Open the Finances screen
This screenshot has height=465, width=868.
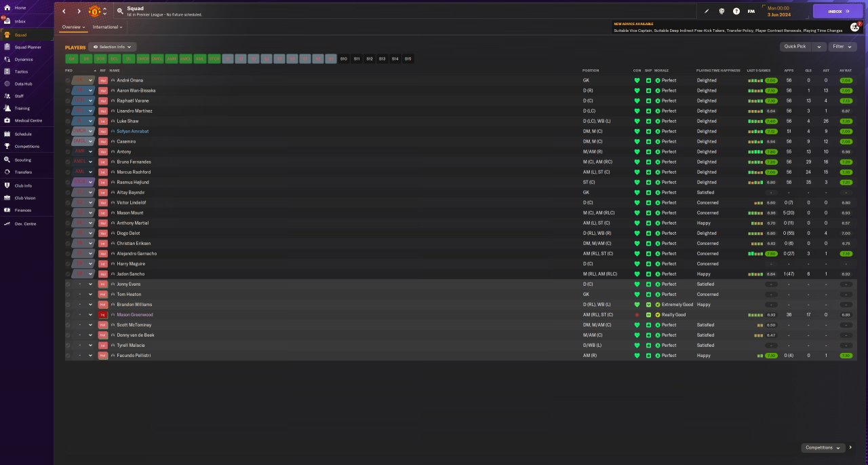[x=27, y=210]
